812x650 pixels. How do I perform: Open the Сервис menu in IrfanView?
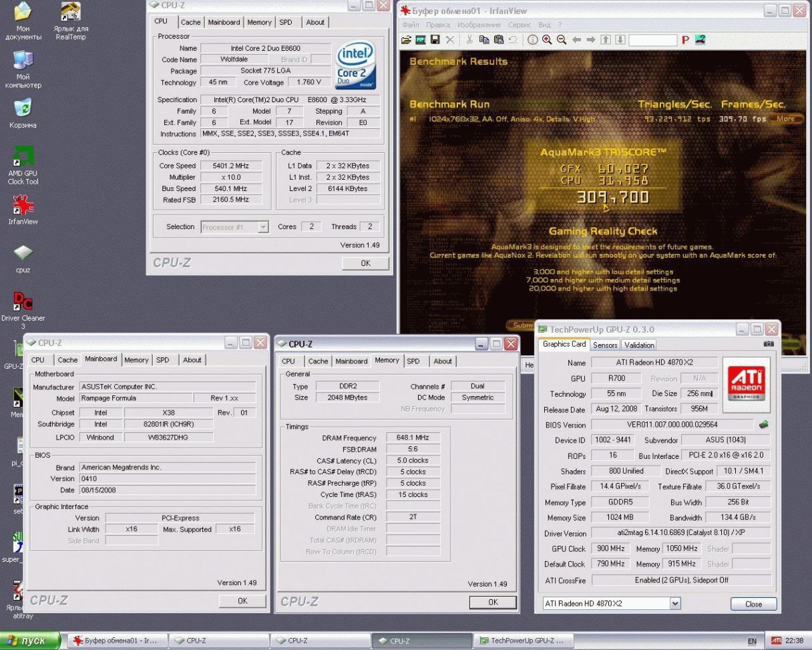[520, 25]
